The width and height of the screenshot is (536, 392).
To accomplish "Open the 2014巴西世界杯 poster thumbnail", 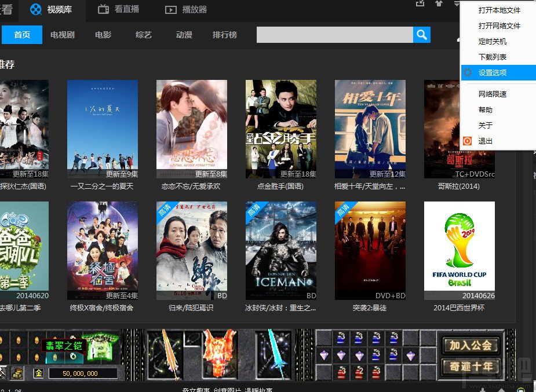I will [x=459, y=251].
